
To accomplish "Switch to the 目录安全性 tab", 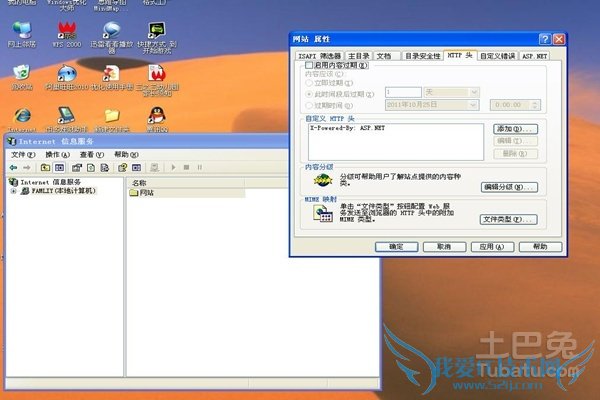I will 422,56.
